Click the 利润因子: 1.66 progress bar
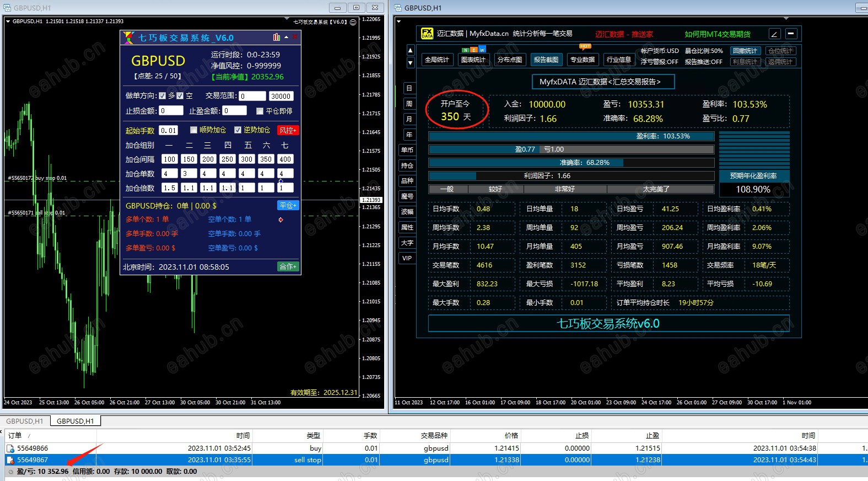This screenshot has width=868, height=481. click(571, 176)
